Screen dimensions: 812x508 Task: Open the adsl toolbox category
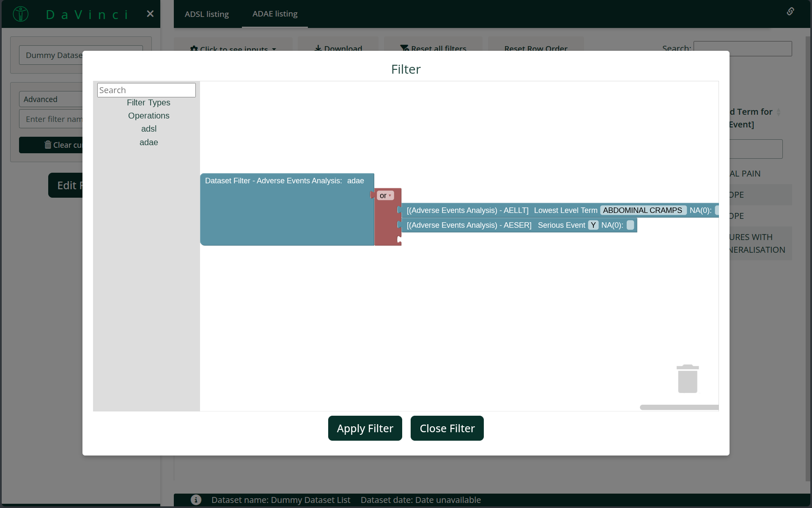148,129
